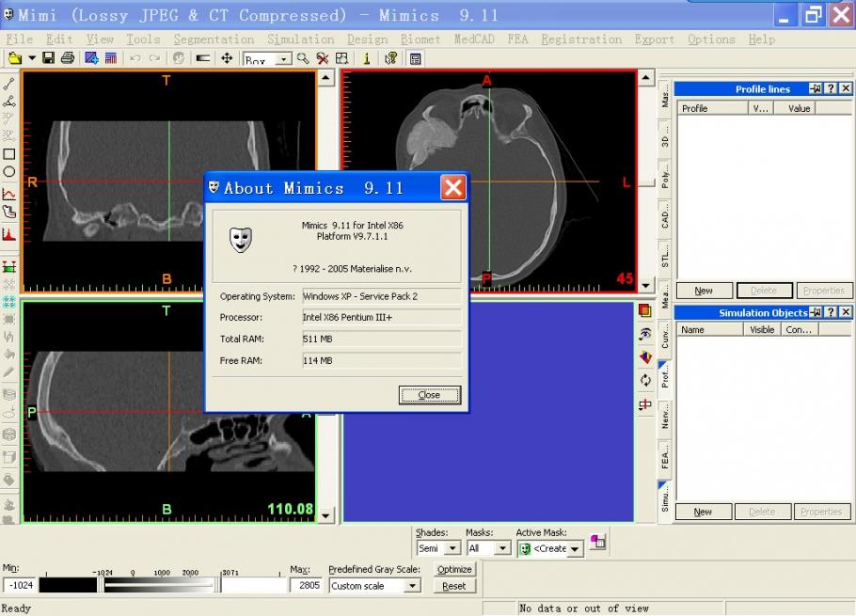Open the MedCAD menu
The height and width of the screenshot is (616, 856).
pyautogui.click(x=474, y=39)
